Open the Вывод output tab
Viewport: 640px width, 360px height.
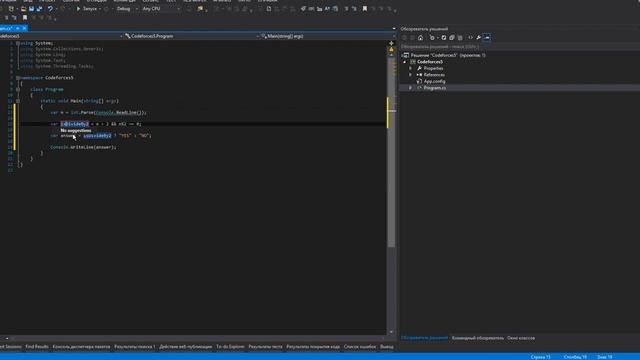pyautogui.click(x=387, y=347)
